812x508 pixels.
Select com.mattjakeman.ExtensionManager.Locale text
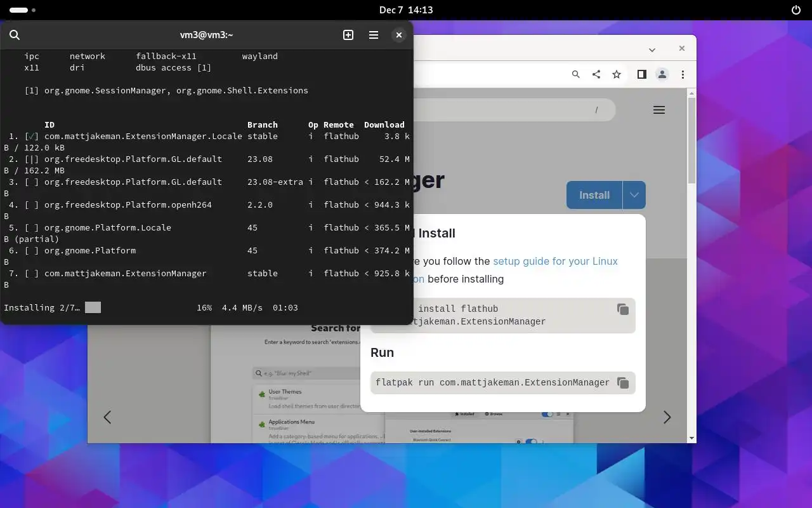(x=143, y=136)
